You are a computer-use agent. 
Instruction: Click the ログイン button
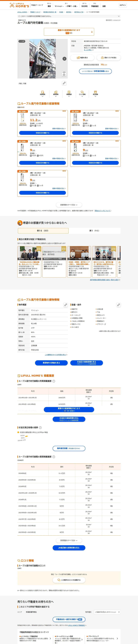123,5
